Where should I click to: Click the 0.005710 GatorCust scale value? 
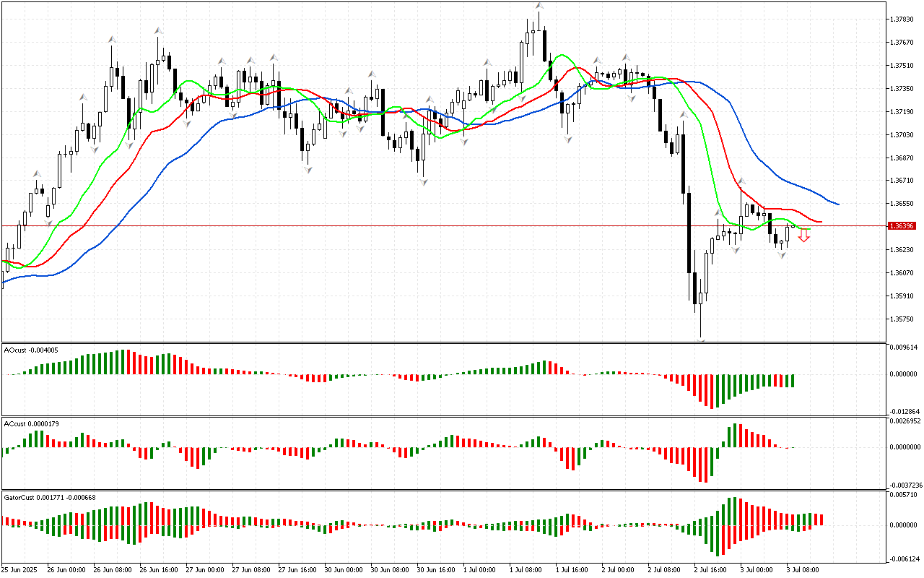[904, 496]
